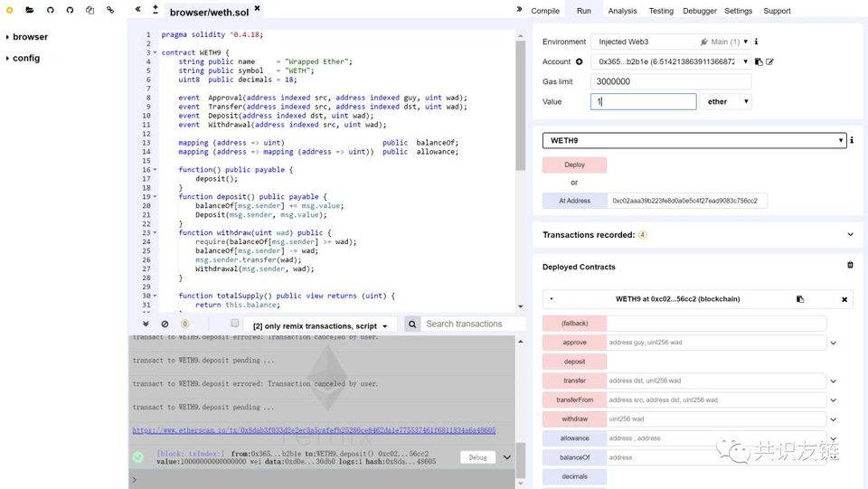Switch to the Compile tab
Image resolution: width=868 pixels, height=489 pixels.
click(545, 11)
